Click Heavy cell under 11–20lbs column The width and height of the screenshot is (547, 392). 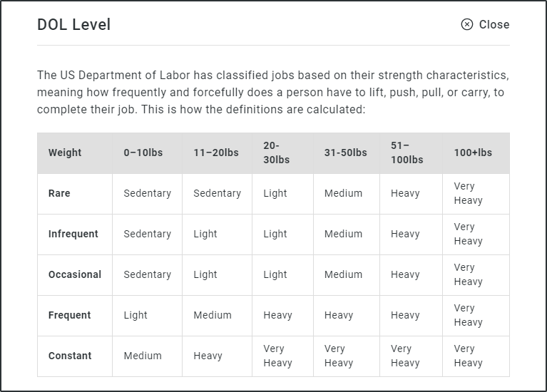208,356
